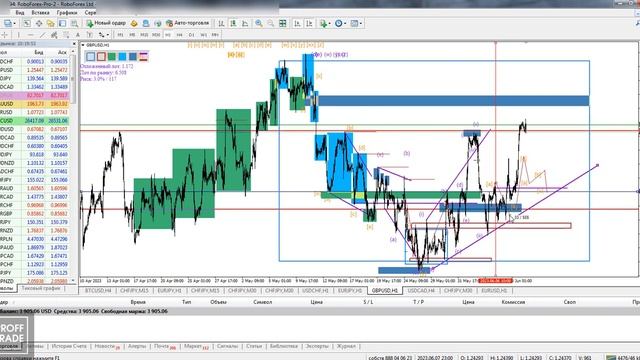Switch to EURUSD,H1 chart tab
The height and width of the screenshot is (360, 640).
coord(494,291)
